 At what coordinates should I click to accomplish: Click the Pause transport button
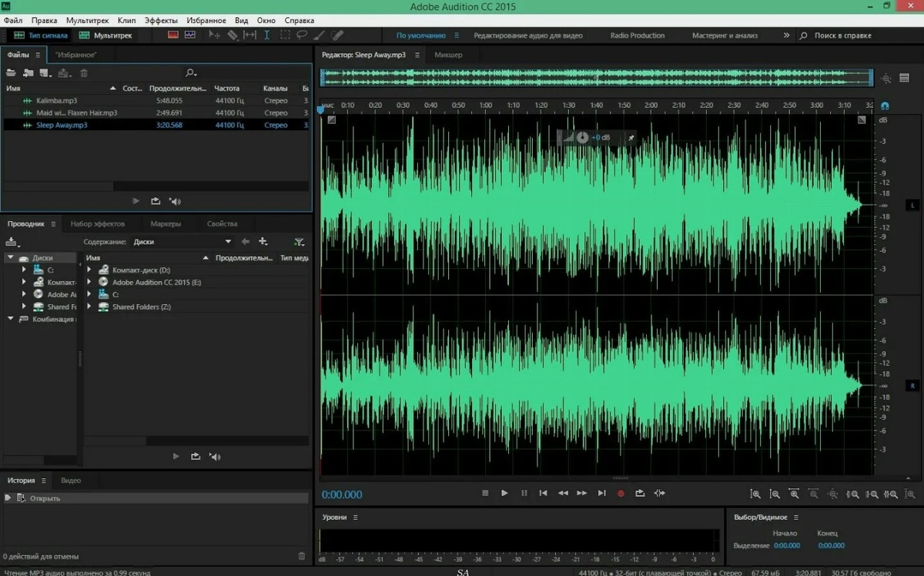tap(524, 493)
